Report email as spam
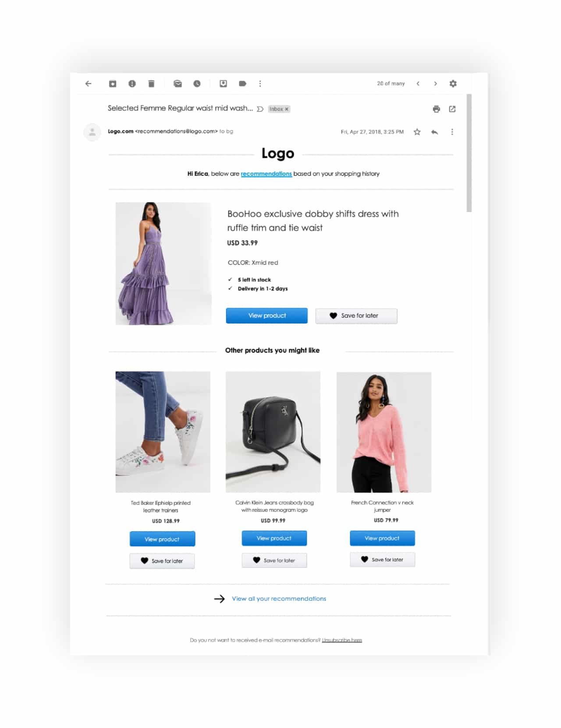The width and height of the screenshot is (561, 728). point(132,83)
